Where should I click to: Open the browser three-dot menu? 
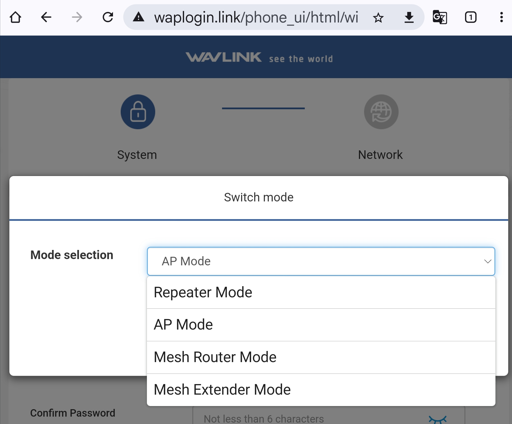point(501,17)
